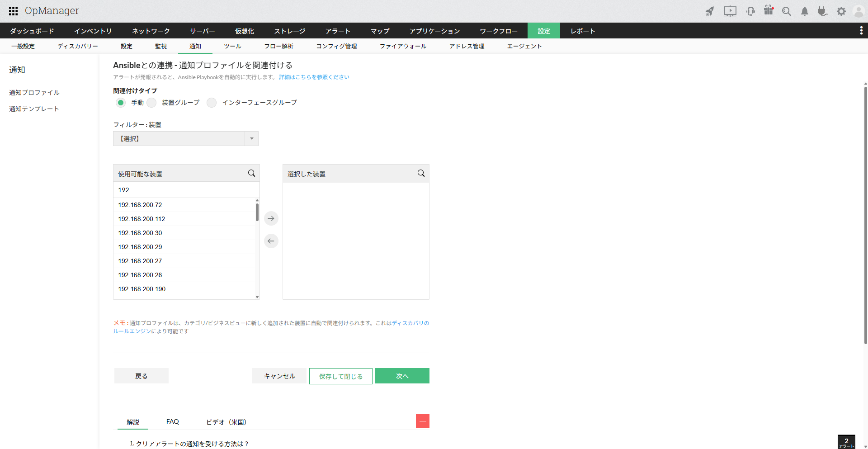Click 保存して閉じる button
This screenshot has width=868, height=449.
341,376
